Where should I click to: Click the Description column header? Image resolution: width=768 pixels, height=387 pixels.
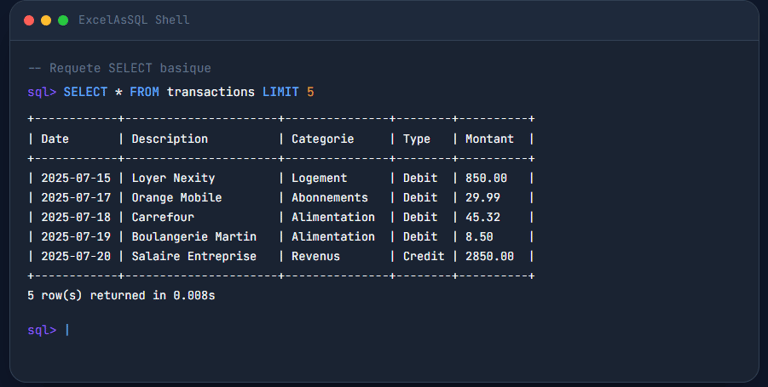[169, 139]
